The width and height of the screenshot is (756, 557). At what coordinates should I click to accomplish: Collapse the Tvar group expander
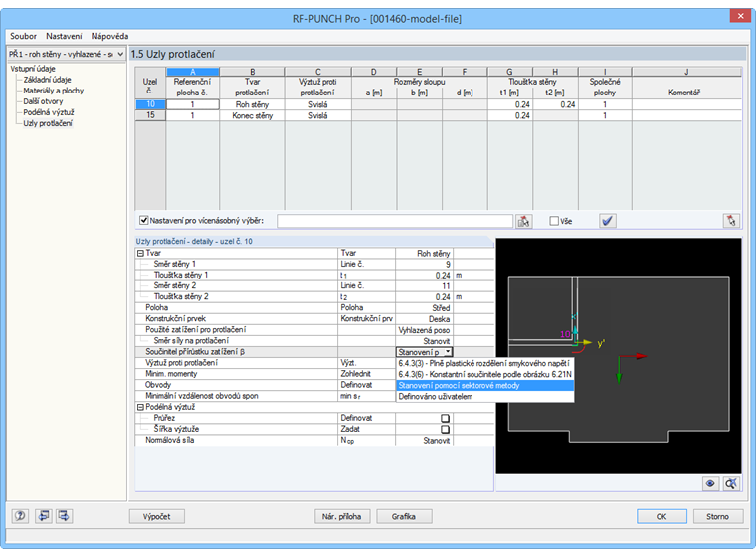point(140,254)
